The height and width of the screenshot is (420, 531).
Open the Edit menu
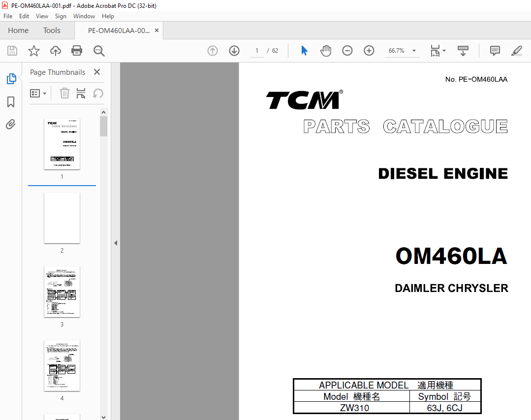point(24,16)
